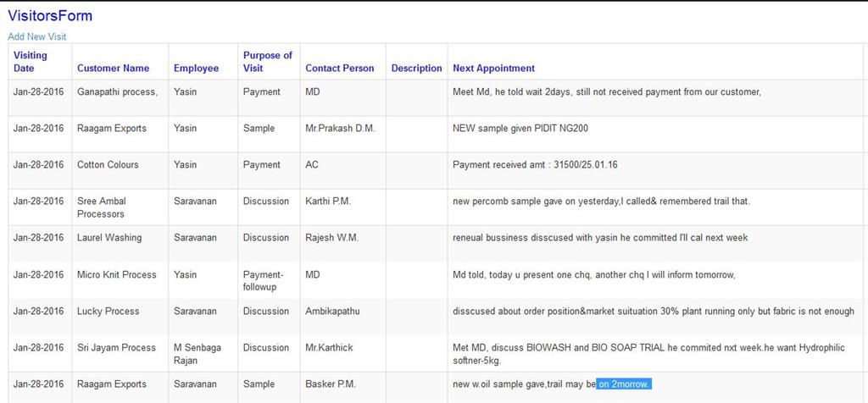Click the highlighted 'on 2morrow.' text
Screen dimensions: 868x403
click(x=624, y=384)
